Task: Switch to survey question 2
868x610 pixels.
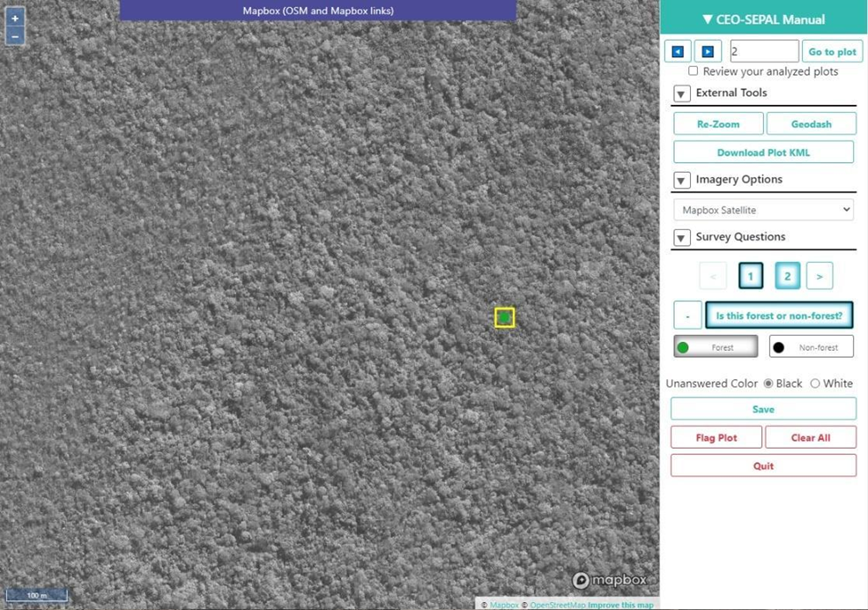Action: click(787, 276)
